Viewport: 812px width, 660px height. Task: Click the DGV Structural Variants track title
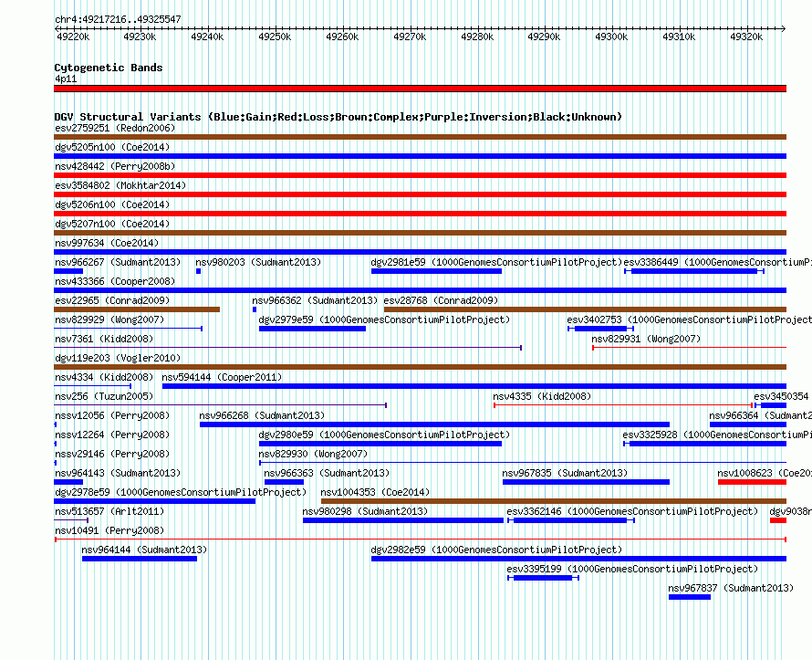[338, 117]
